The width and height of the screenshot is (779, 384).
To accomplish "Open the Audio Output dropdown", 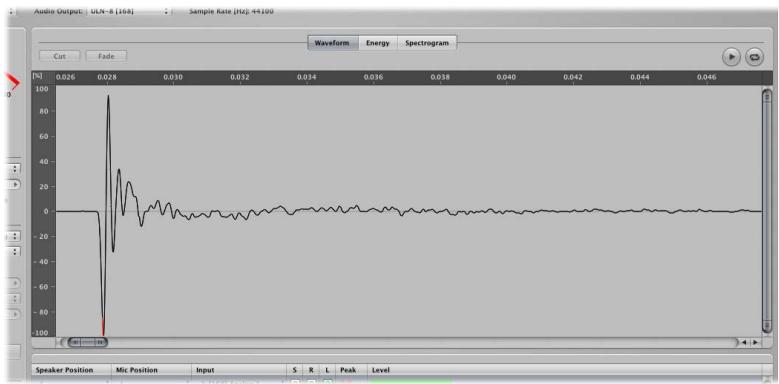I will click(x=129, y=11).
